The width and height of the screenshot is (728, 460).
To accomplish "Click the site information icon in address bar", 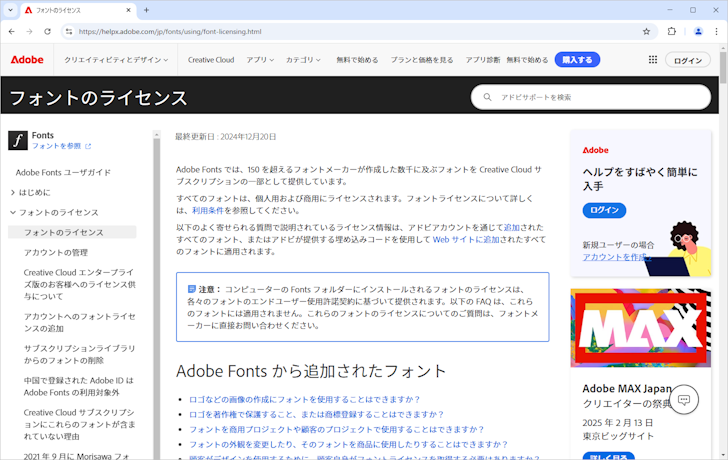I will [69, 32].
